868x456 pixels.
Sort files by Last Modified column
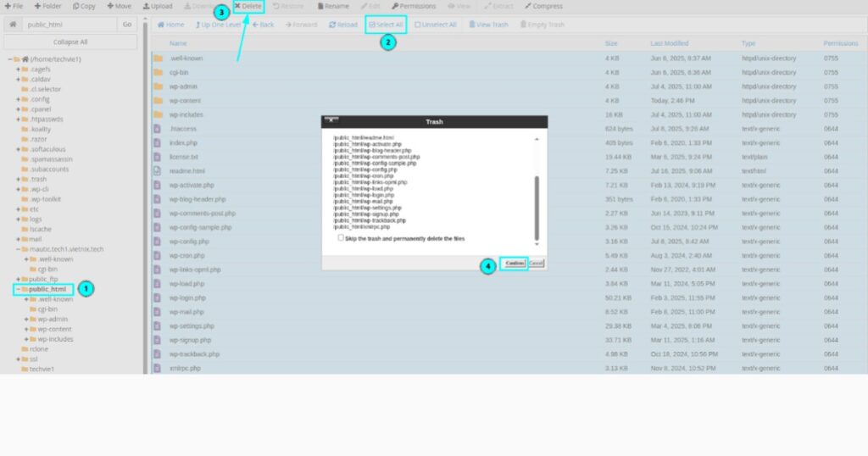click(669, 43)
